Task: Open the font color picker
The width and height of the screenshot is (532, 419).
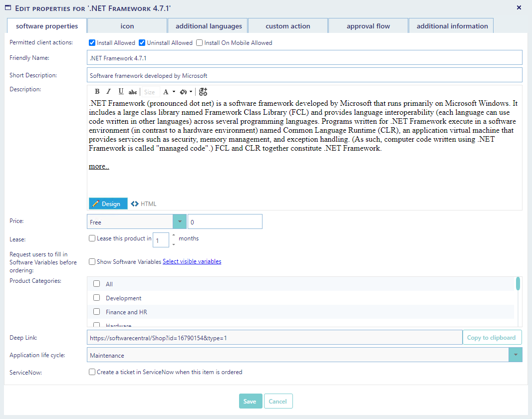Action: click(166, 92)
